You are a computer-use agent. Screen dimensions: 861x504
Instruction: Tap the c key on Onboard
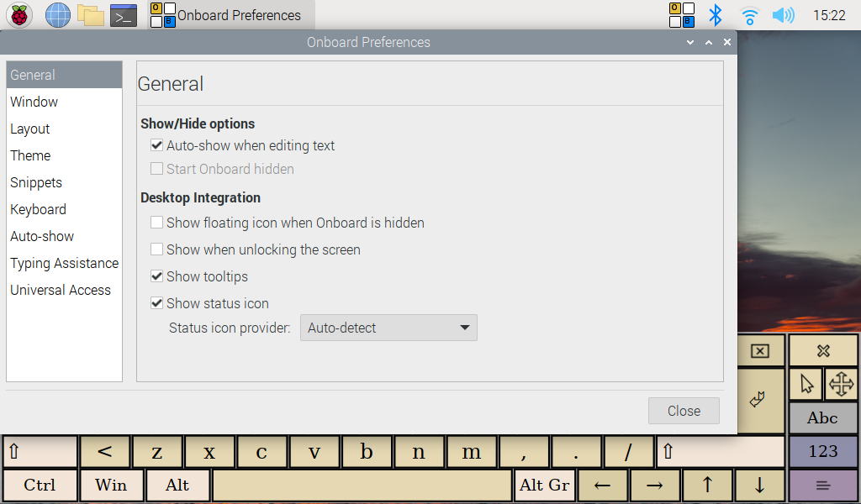(262, 452)
